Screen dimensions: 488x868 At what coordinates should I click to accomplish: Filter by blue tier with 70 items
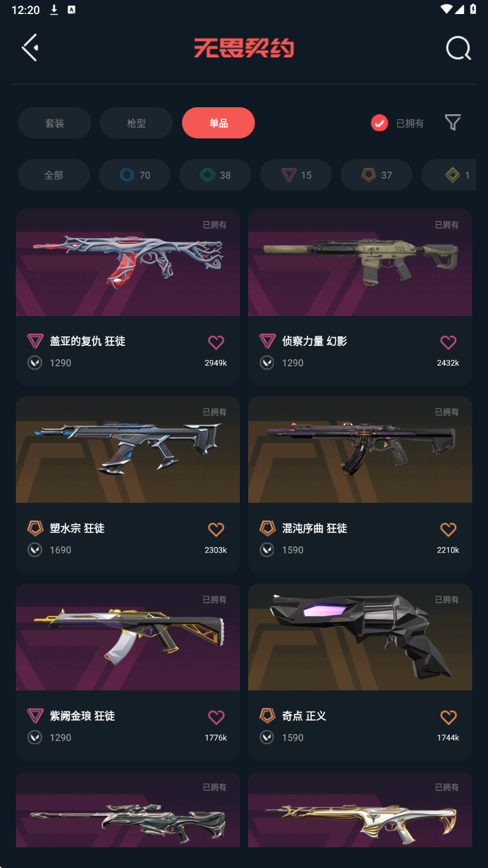[135, 175]
